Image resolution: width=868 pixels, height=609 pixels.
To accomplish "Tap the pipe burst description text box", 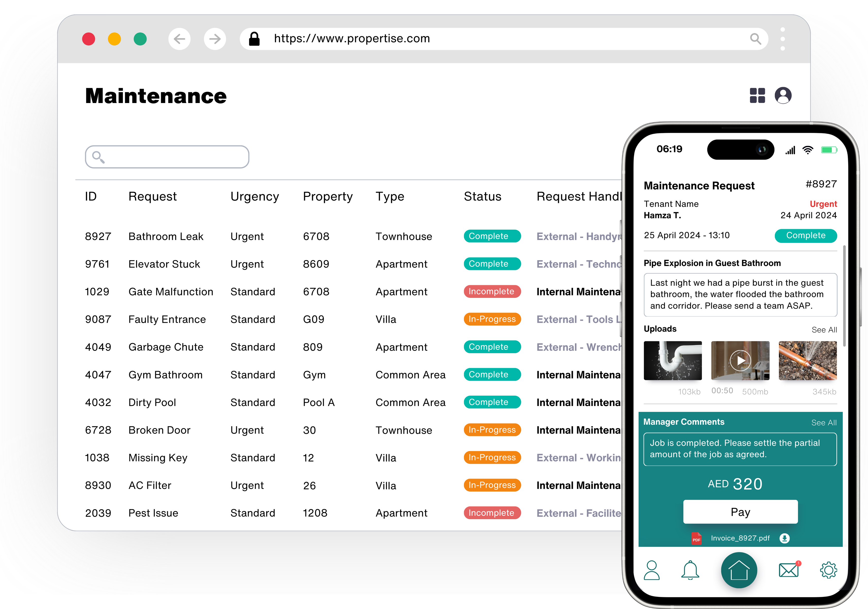I will tap(740, 295).
